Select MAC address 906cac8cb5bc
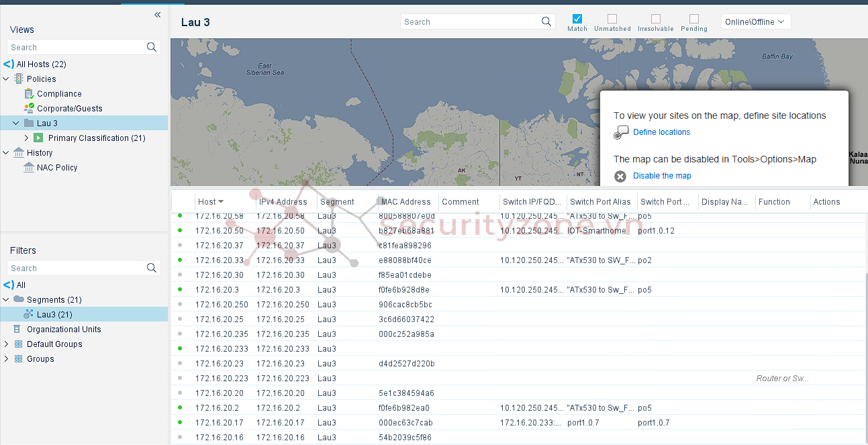Image resolution: width=868 pixels, height=445 pixels. (x=405, y=305)
